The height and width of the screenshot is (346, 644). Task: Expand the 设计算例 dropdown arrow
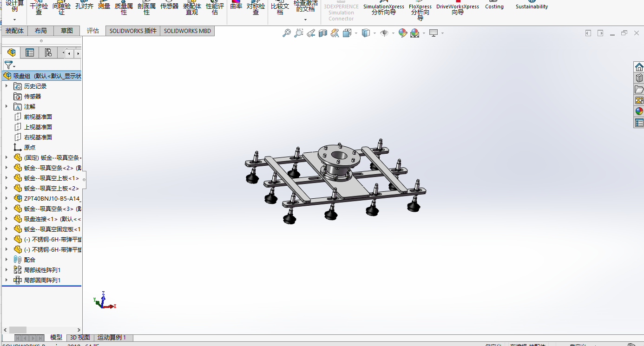click(x=14, y=20)
